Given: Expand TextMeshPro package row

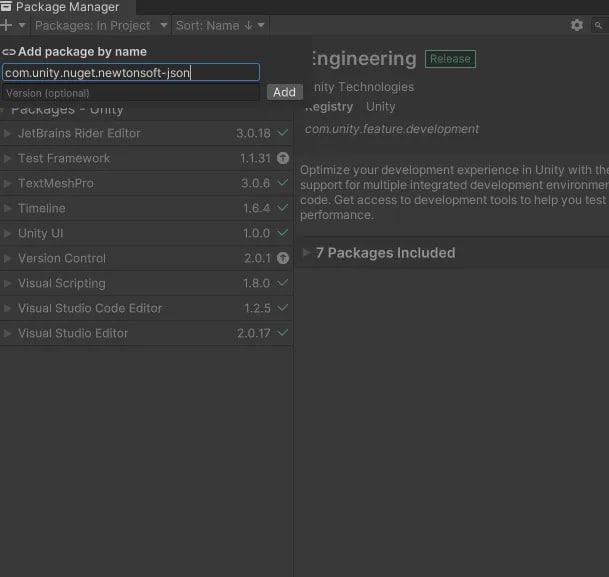Looking at the screenshot, I should [x=7, y=183].
